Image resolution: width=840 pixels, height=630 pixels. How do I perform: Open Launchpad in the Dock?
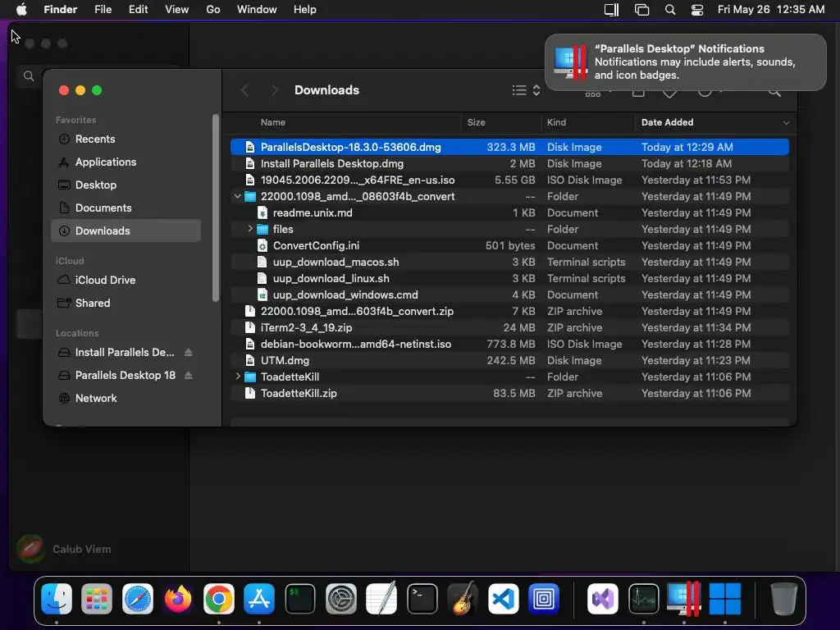(97, 598)
